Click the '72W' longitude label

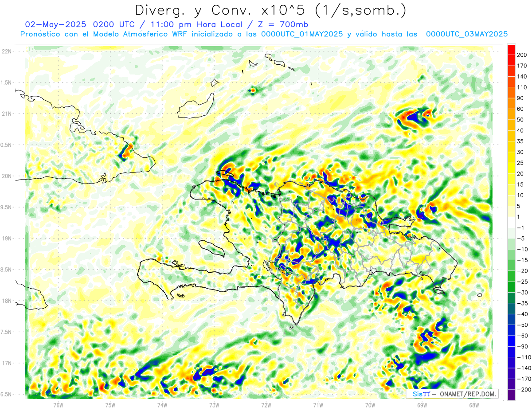266,405
